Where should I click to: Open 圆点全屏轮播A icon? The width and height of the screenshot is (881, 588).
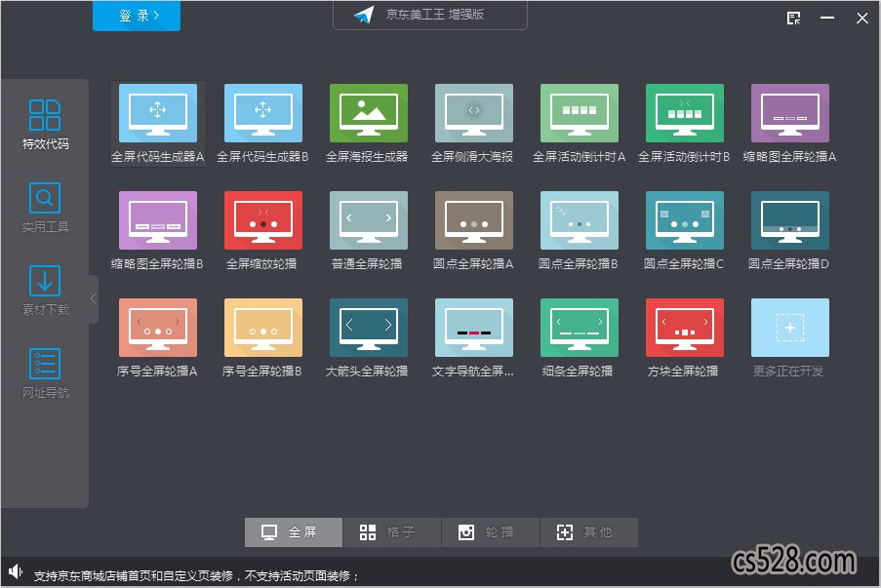(x=473, y=220)
